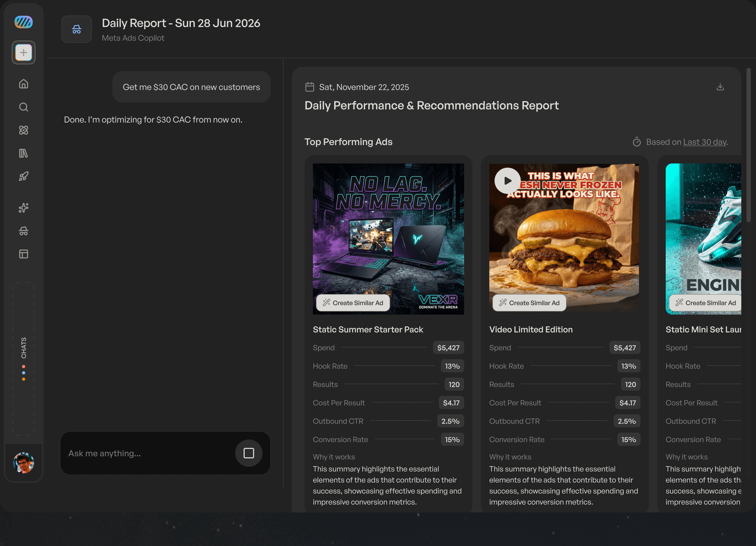This screenshot has width=756, height=546.
Task: Click the report panel vertical scrollbar
Action: point(748,145)
